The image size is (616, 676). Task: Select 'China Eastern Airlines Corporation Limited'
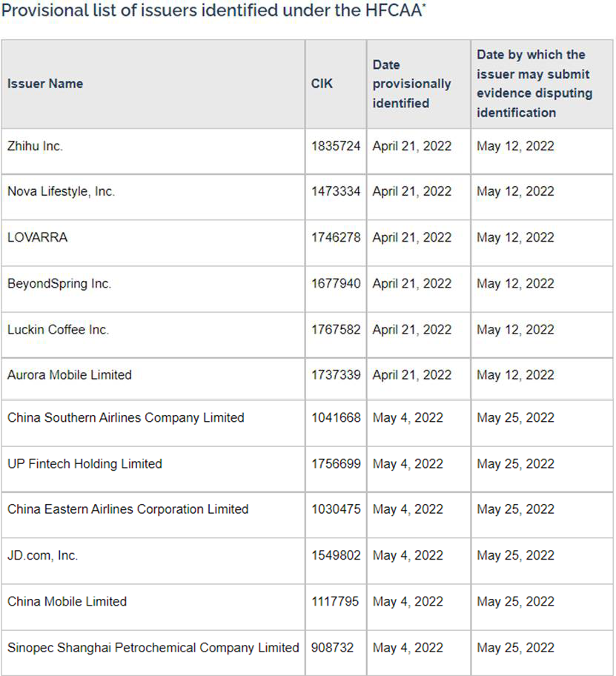(x=128, y=509)
